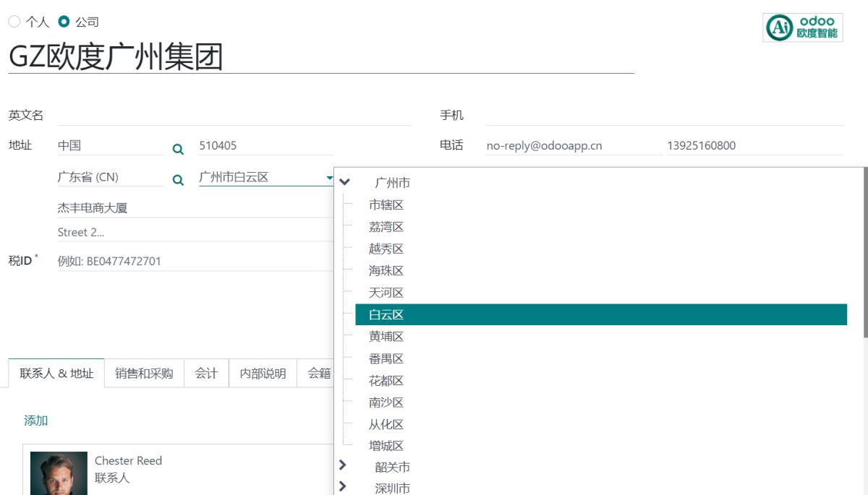868x495 pixels.
Task: Open the 广州市白云区 dropdown arrow
Action: (x=329, y=177)
